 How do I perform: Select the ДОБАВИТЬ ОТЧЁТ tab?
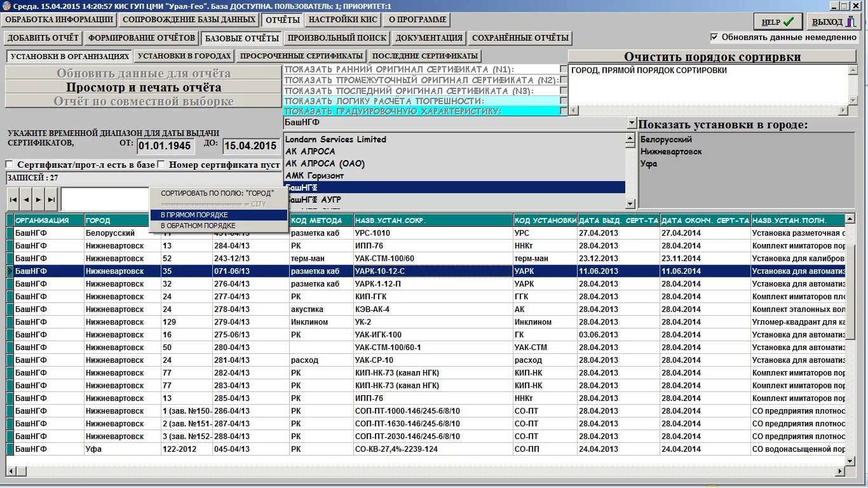point(43,38)
